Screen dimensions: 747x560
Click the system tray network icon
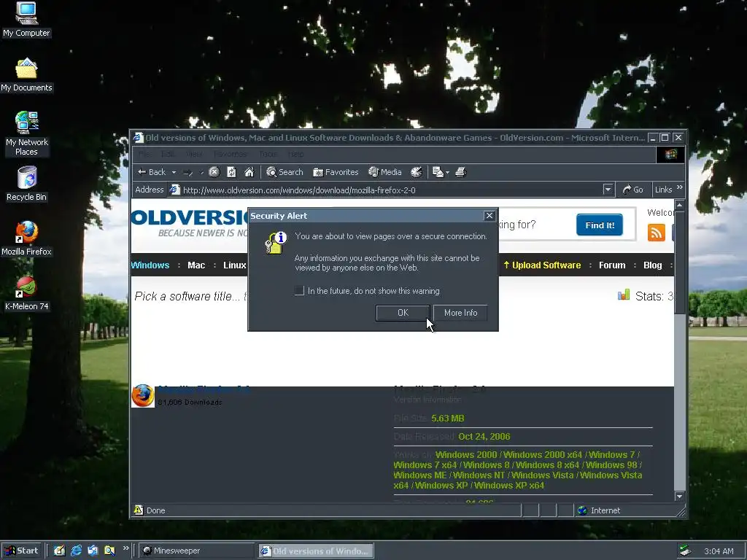684,551
